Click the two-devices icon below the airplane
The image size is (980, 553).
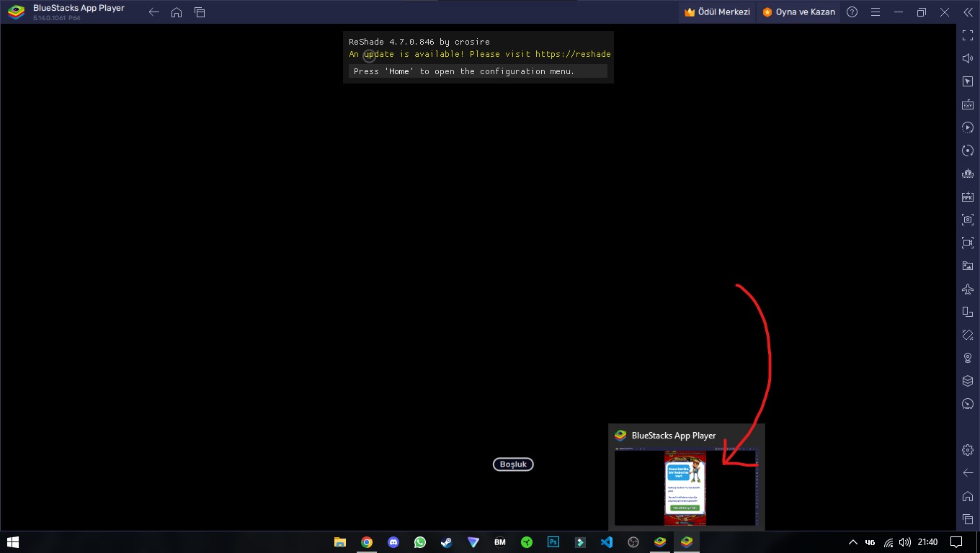click(x=968, y=312)
